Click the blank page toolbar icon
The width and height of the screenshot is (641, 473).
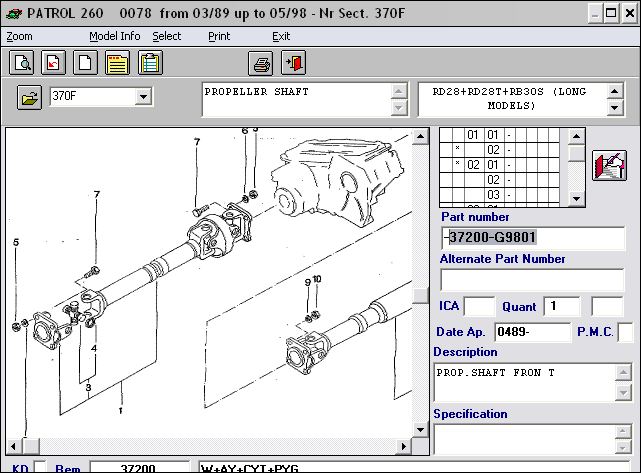85,63
